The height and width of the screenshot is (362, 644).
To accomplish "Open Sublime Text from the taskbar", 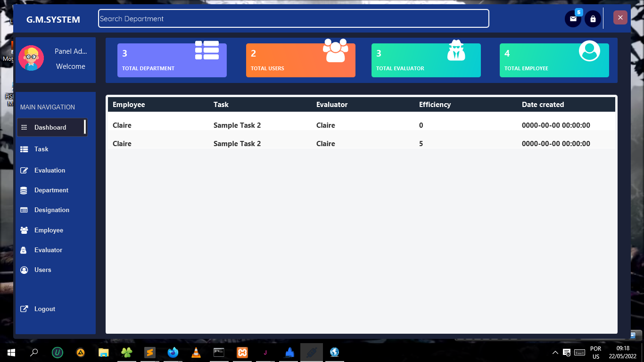I will tap(150, 352).
